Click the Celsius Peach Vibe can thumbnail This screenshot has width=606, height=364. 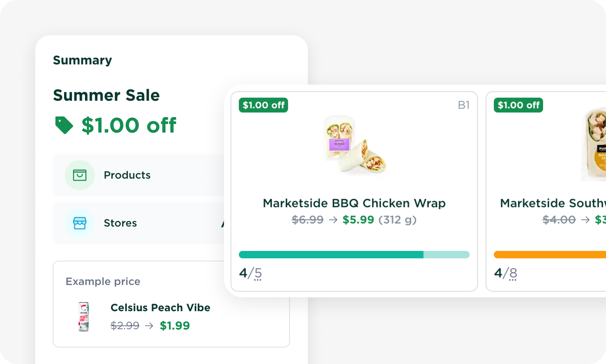click(x=84, y=317)
